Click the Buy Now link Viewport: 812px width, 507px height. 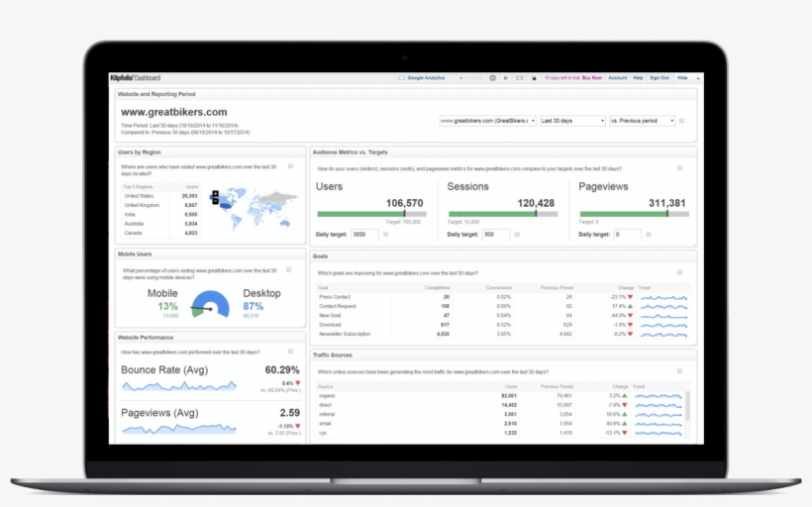click(x=591, y=77)
